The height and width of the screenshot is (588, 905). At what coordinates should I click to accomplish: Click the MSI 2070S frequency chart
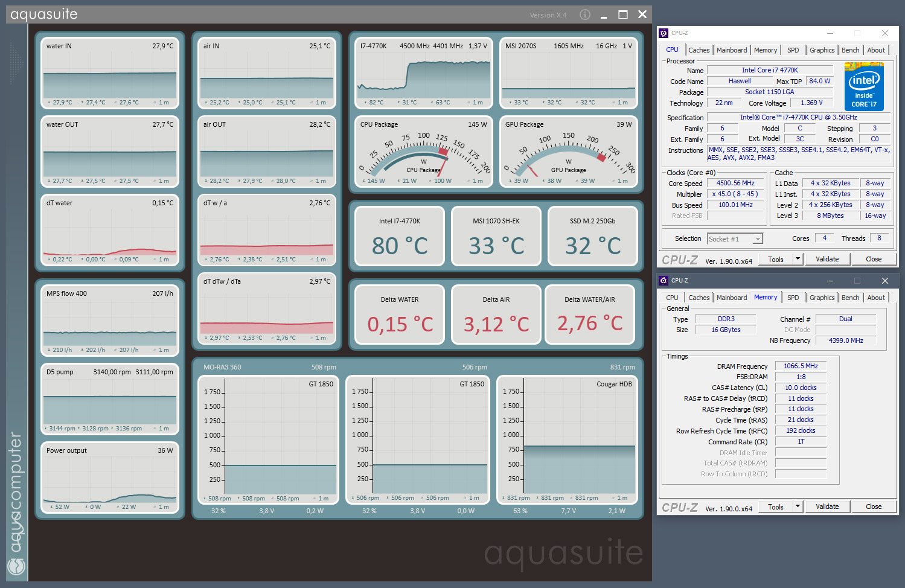pos(569,74)
